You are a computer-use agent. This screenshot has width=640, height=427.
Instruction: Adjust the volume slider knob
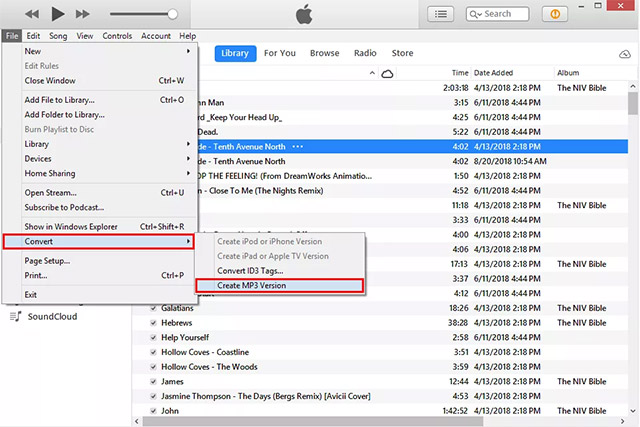[173, 14]
